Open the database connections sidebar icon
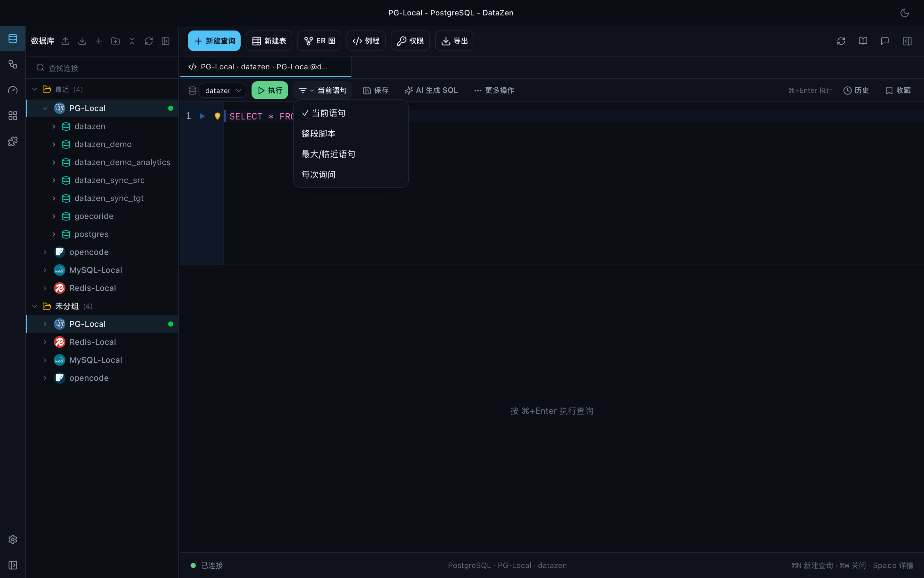Viewport: 924px width, 578px height. point(13,39)
